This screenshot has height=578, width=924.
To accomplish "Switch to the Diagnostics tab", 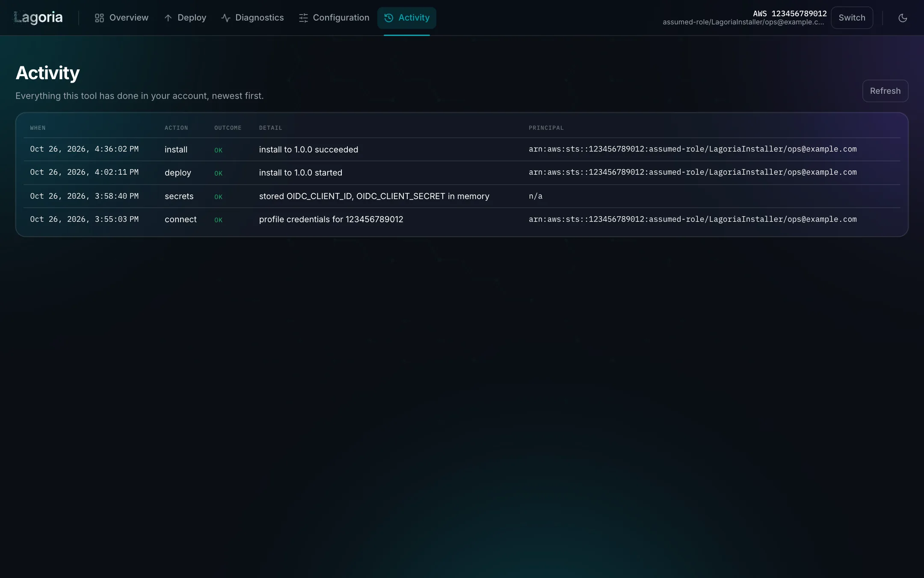I will pyautogui.click(x=252, y=18).
